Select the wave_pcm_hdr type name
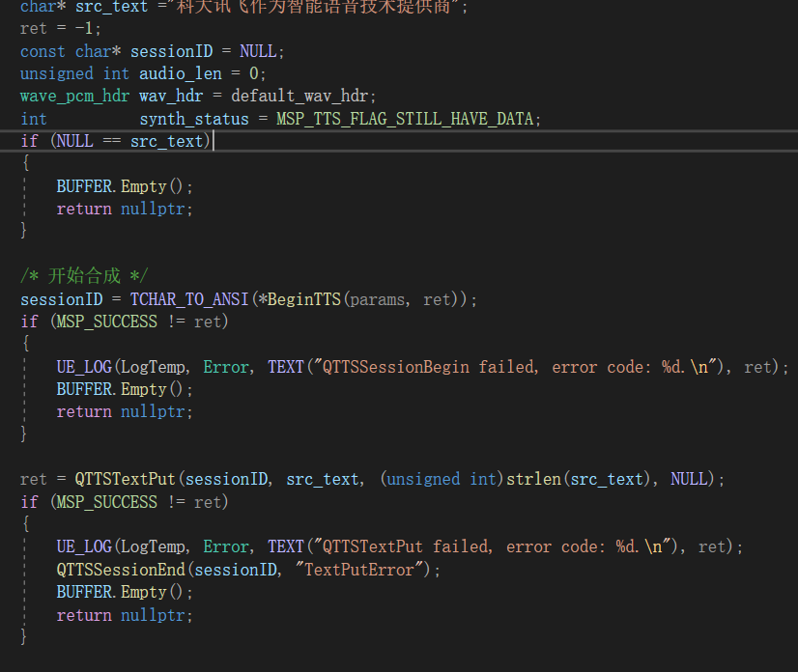 (74, 97)
